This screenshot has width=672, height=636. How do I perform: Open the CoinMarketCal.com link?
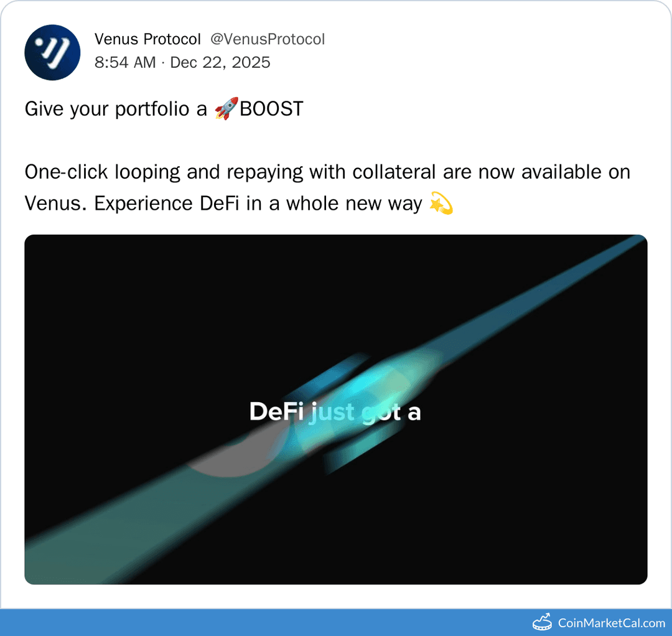point(611,623)
